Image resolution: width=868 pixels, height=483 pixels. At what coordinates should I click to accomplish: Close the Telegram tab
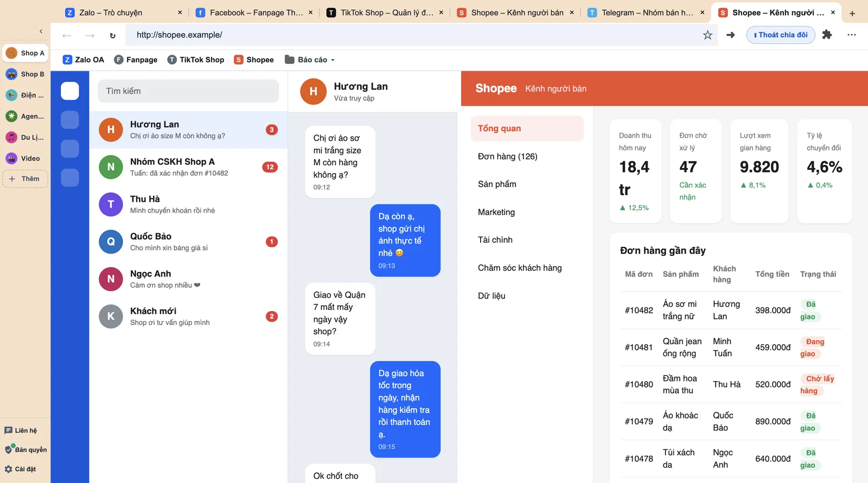click(703, 12)
